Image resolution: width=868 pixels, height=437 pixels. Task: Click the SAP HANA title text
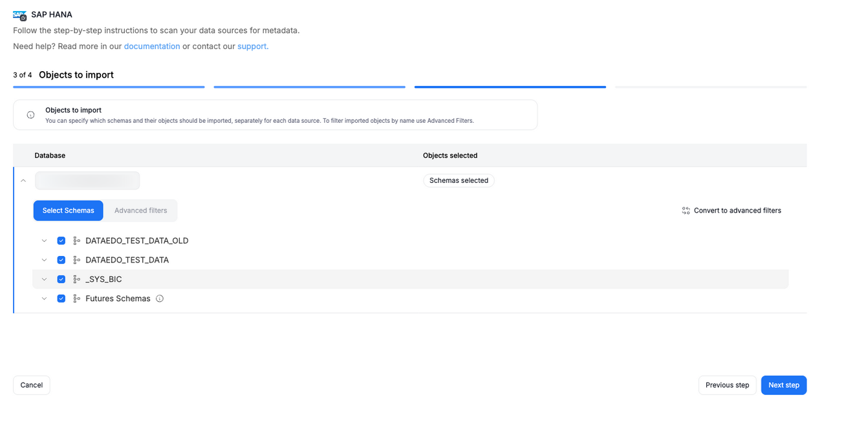point(52,15)
